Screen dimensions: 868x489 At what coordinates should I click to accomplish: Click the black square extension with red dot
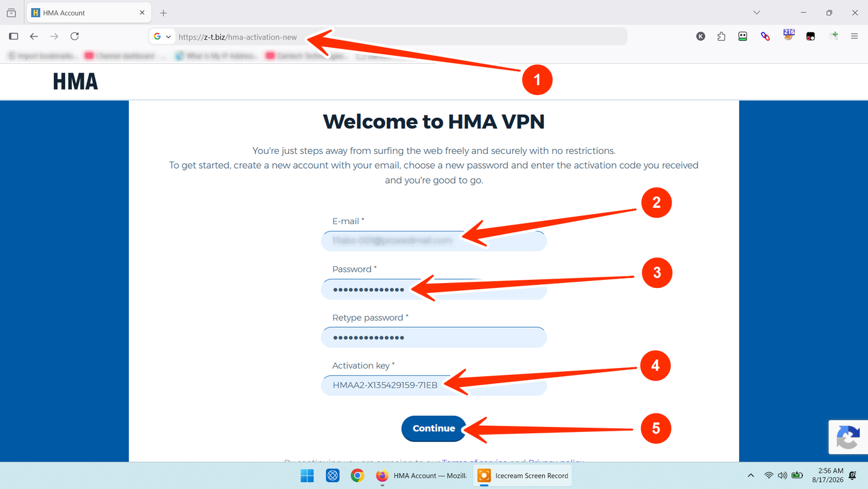pos(810,37)
